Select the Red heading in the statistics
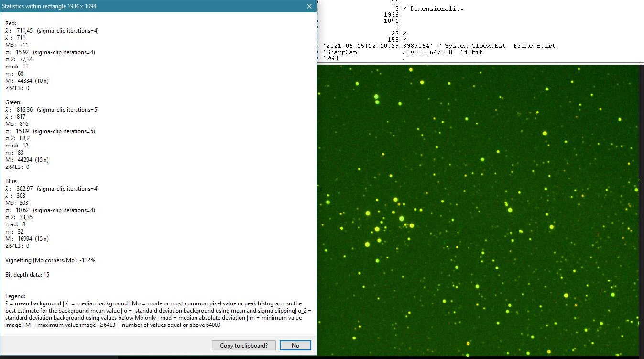This screenshot has height=359, width=644. 10,23
